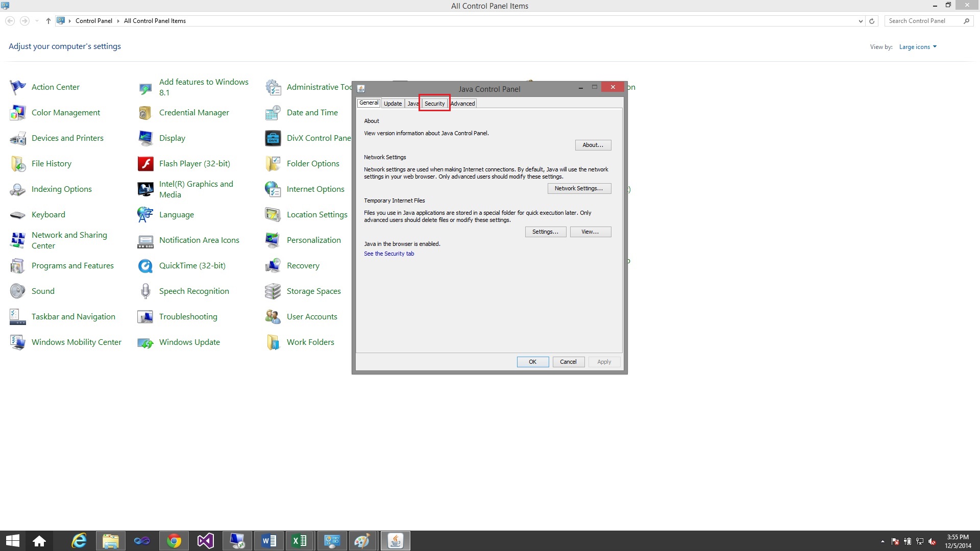
Task: Open Programs and Features icon
Action: [18, 266]
